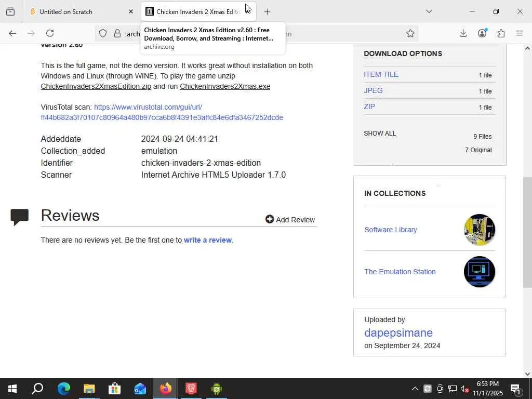Open the extensions puzzle icon
The height and width of the screenshot is (399, 532).
(x=501, y=33)
